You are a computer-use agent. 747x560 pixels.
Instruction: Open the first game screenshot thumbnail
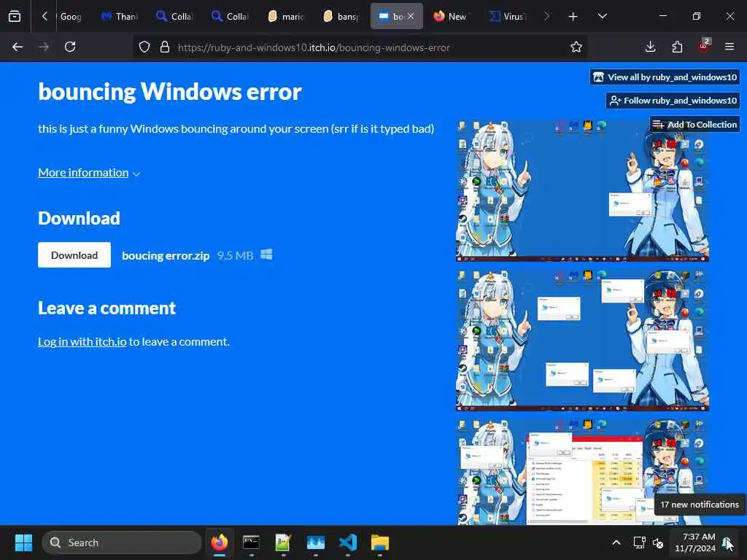(x=582, y=190)
